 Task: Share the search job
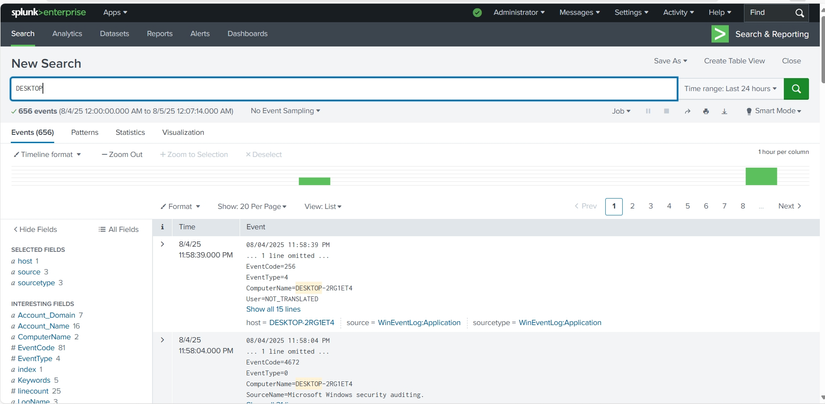pos(687,111)
